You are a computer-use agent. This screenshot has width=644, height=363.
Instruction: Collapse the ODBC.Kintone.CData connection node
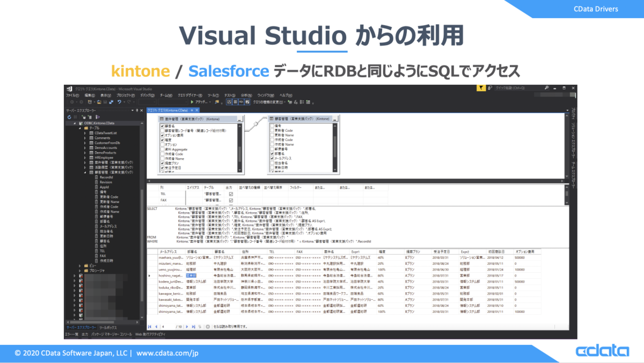click(75, 123)
